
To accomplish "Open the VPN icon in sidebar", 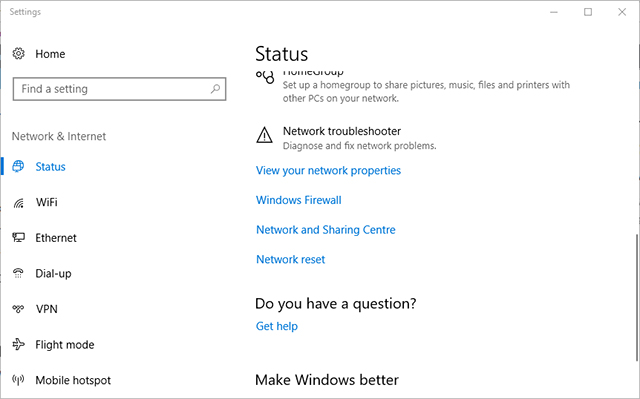I will tap(18, 309).
